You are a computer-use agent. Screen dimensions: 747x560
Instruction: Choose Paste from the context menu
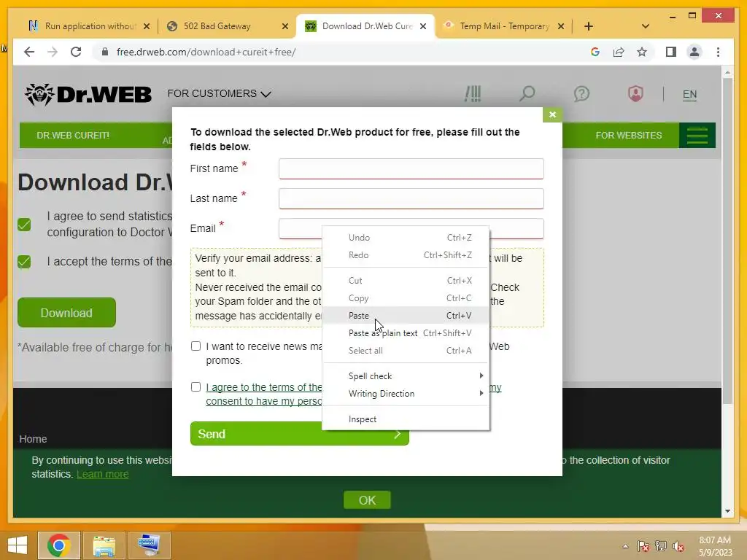tap(406, 315)
